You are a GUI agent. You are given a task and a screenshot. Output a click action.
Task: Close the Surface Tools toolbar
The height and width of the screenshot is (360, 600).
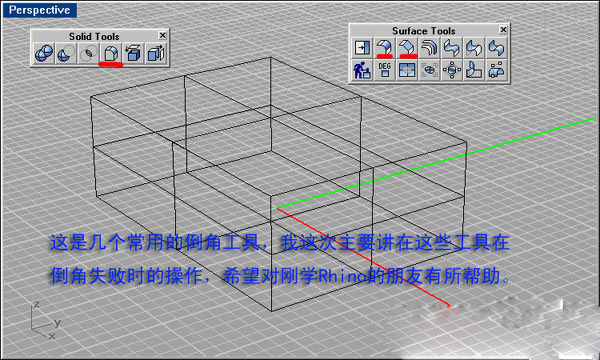point(503,29)
